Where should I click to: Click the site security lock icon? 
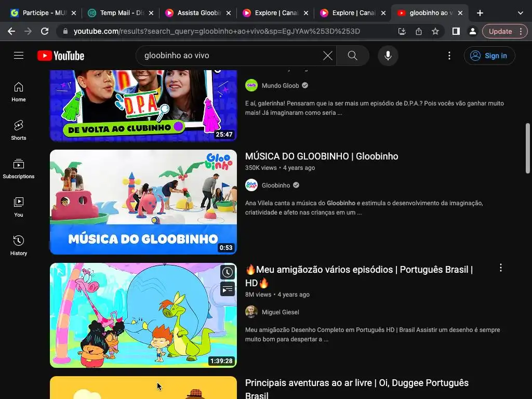tap(66, 31)
